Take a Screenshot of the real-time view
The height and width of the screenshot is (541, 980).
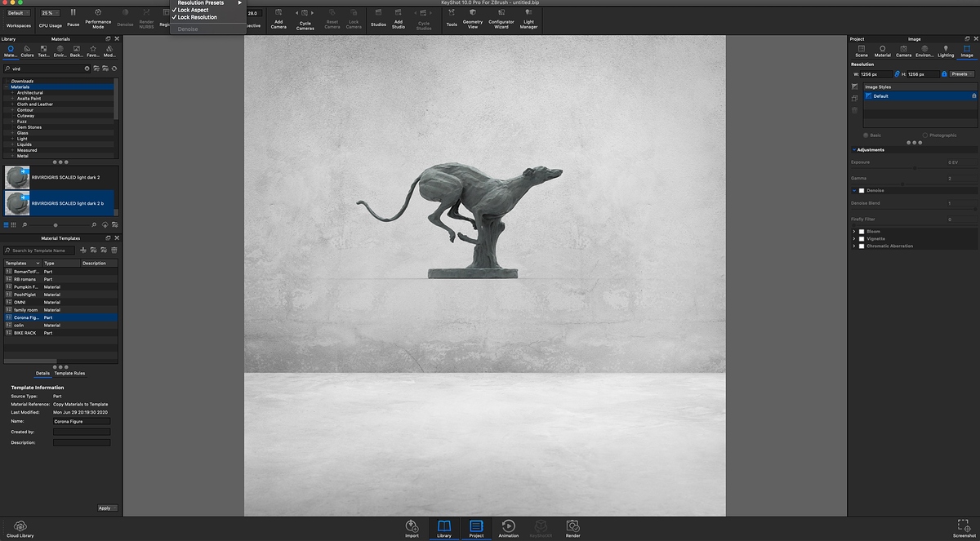pos(964,529)
